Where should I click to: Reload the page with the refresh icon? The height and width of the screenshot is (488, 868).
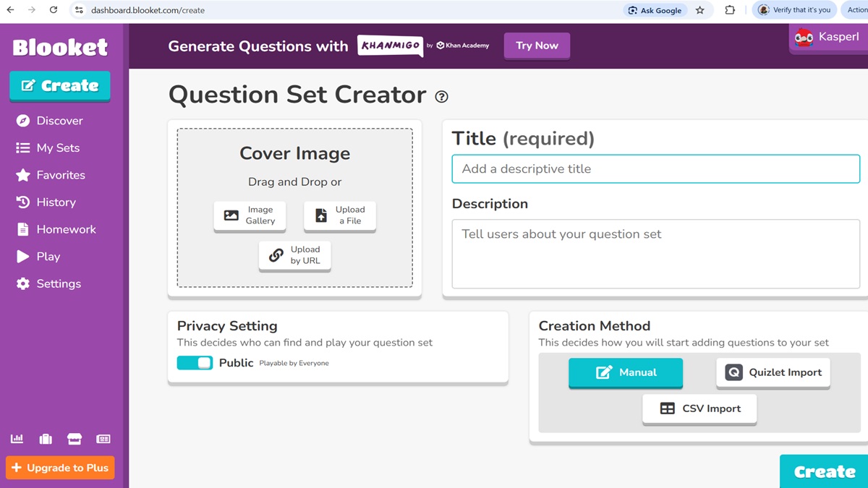coord(53,10)
